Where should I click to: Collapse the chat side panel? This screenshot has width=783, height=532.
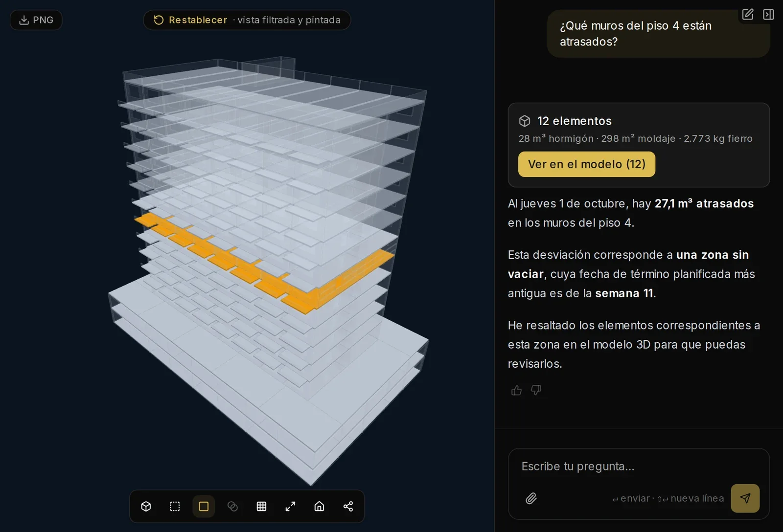point(768,14)
